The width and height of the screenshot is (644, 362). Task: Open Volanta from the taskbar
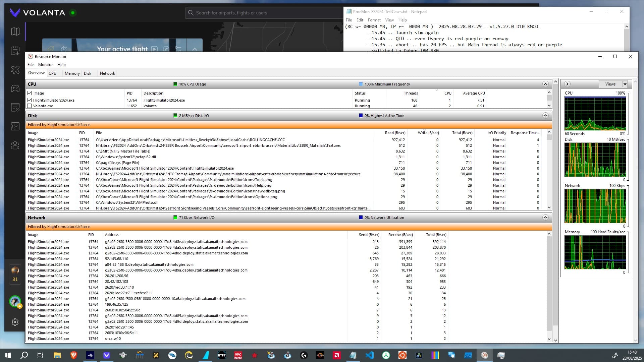click(106, 355)
